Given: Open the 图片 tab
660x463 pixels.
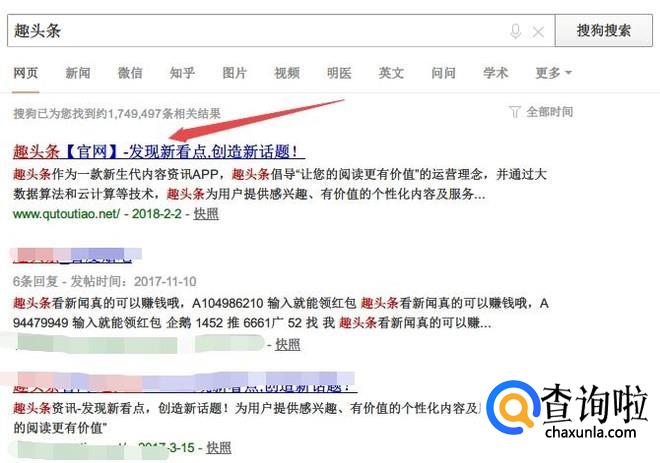Looking at the screenshot, I should pos(234,73).
